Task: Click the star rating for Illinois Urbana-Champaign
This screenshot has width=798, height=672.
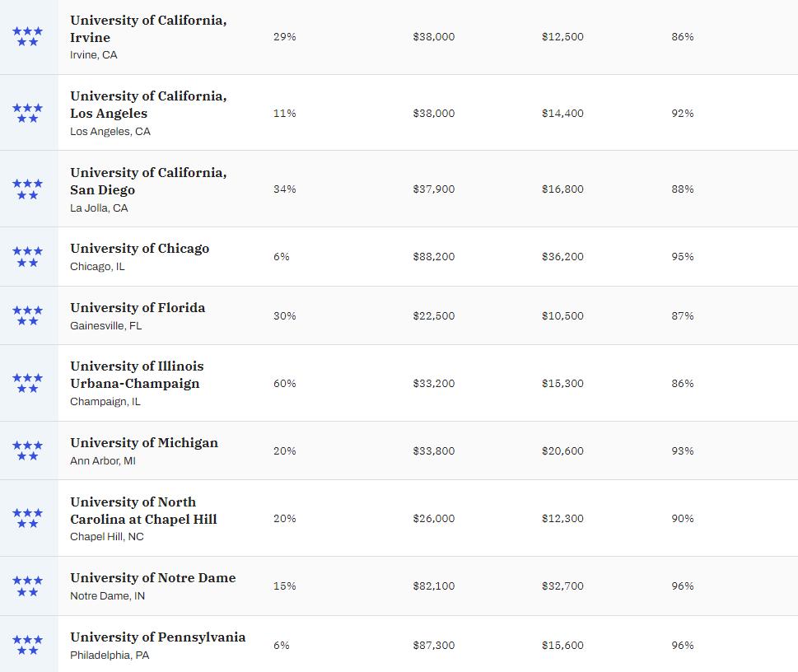Action: point(27,384)
